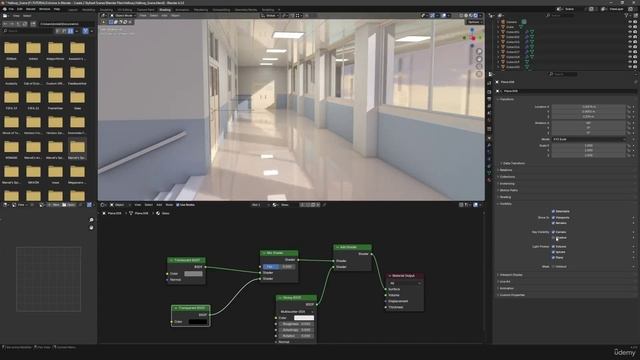The height and width of the screenshot is (360, 640).
Task: Click the Mix Shader node header
Action: click(x=279, y=253)
